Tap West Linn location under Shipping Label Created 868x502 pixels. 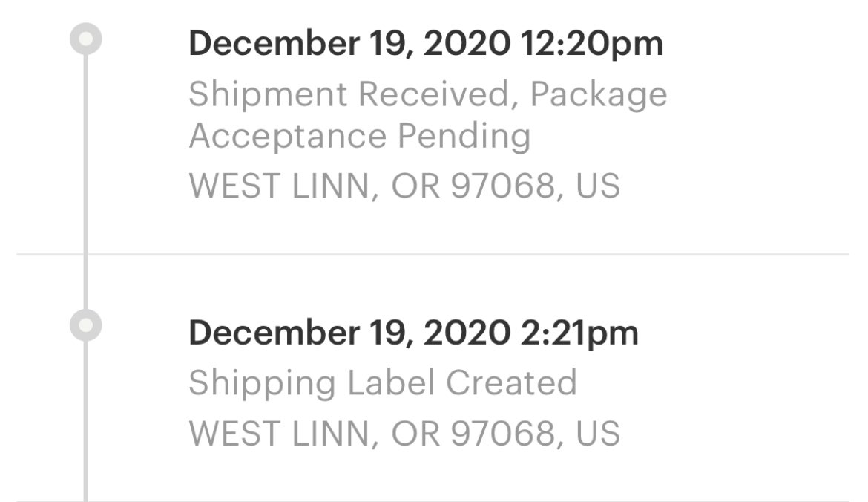tap(404, 432)
